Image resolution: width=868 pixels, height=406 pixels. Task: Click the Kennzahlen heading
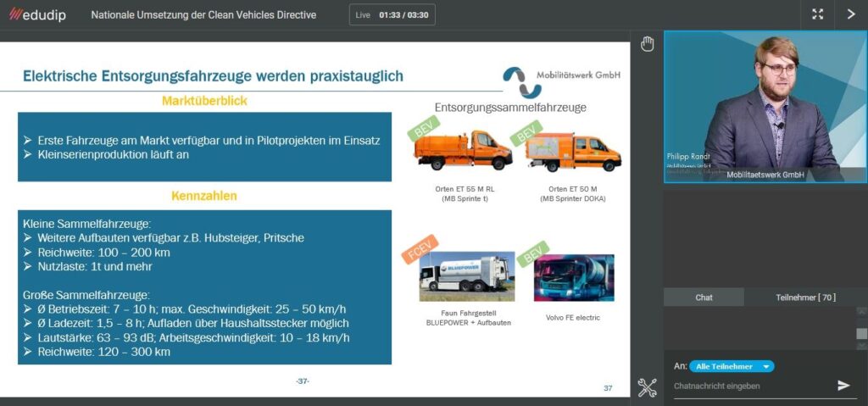pos(204,196)
